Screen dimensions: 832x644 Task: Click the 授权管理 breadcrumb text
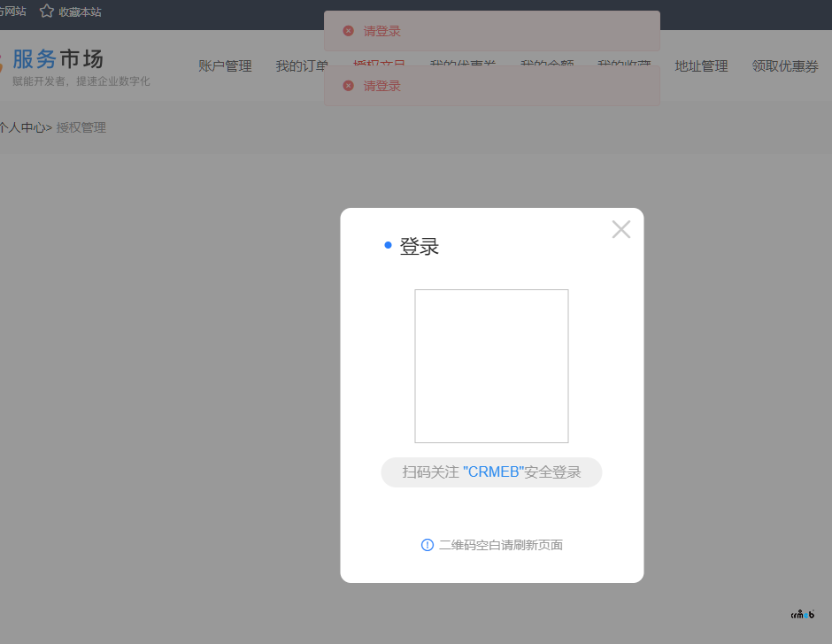point(81,128)
